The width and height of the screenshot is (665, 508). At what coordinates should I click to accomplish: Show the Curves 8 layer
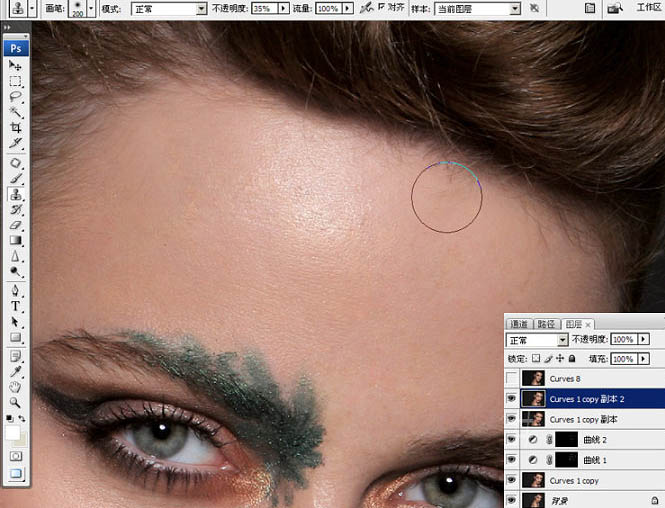click(x=512, y=378)
